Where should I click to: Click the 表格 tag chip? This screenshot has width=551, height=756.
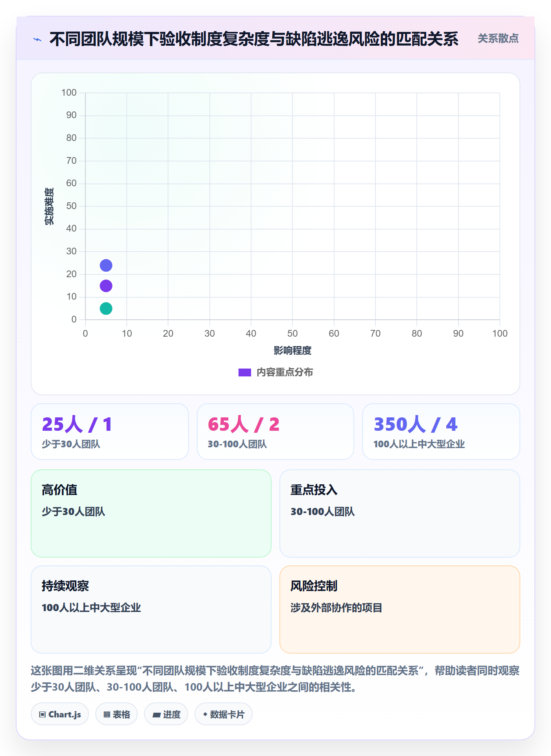pyautogui.click(x=116, y=714)
